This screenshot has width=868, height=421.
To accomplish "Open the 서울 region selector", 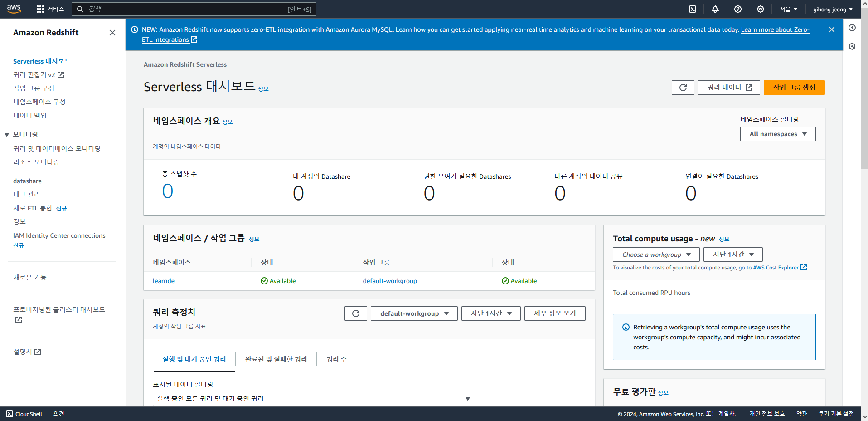I will click(x=788, y=9).
